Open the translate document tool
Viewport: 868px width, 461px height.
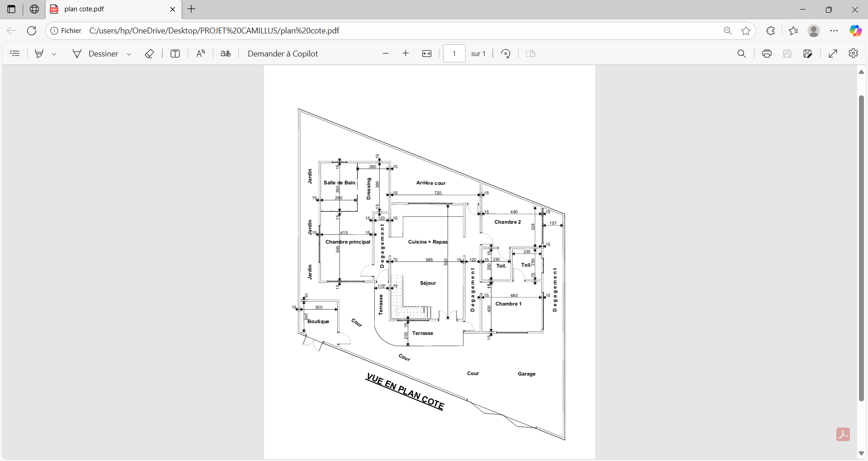(x=226, y=54)
